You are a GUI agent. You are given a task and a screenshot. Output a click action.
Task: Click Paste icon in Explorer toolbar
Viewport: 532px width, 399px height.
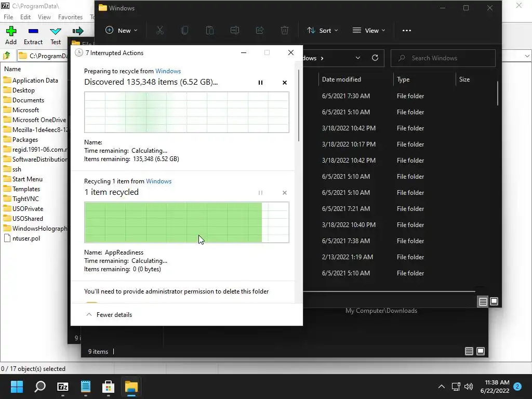[x=210, y=31]
